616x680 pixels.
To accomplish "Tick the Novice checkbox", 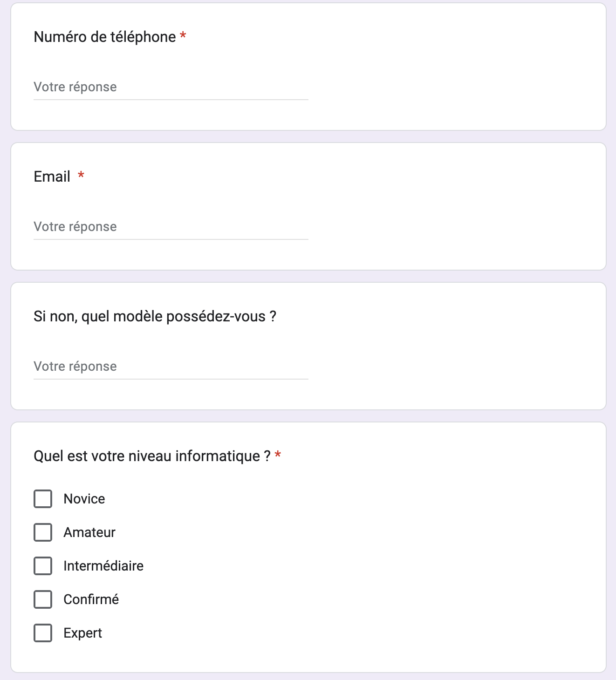I will pyautogui.click(x=43, y=499).
